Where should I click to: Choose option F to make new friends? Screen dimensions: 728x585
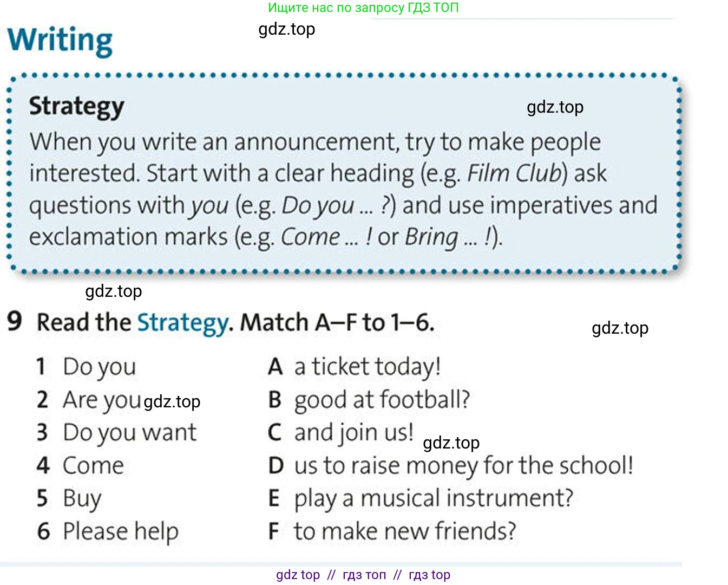(x=392, y=531)
